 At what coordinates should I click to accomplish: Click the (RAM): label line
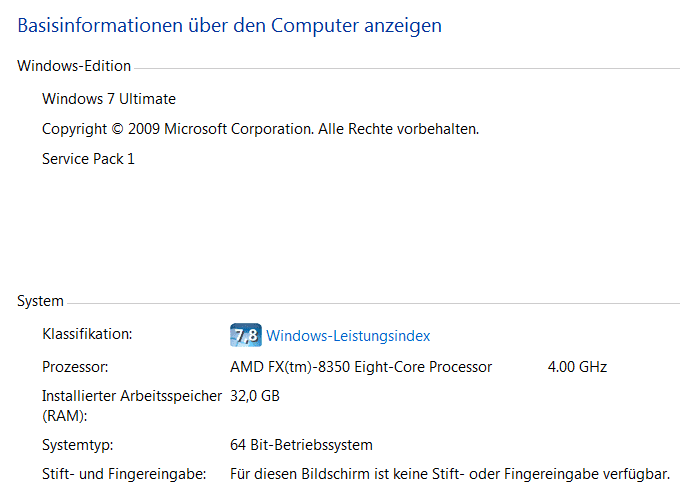pyautogui.click(x=64, y=415)
